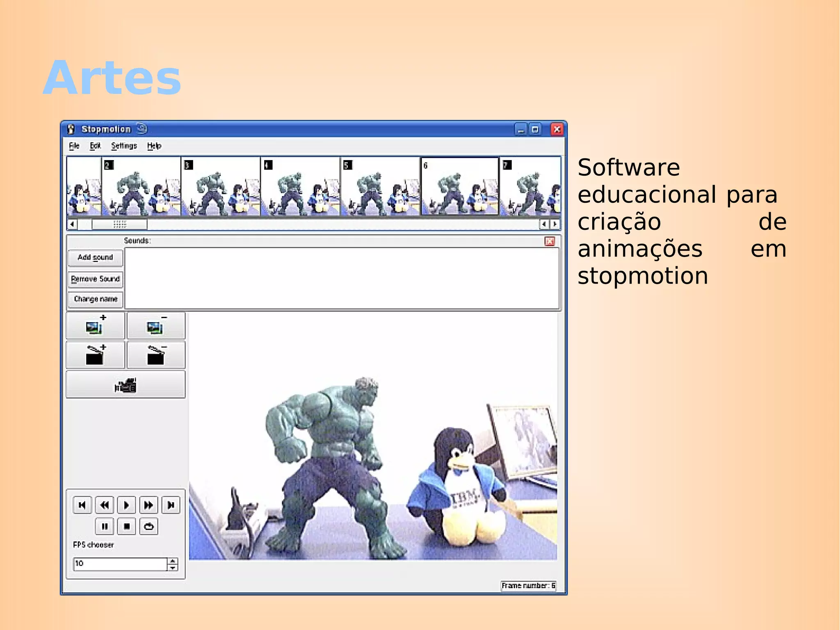Close the Stopmotion window

(x=557, y=130)
